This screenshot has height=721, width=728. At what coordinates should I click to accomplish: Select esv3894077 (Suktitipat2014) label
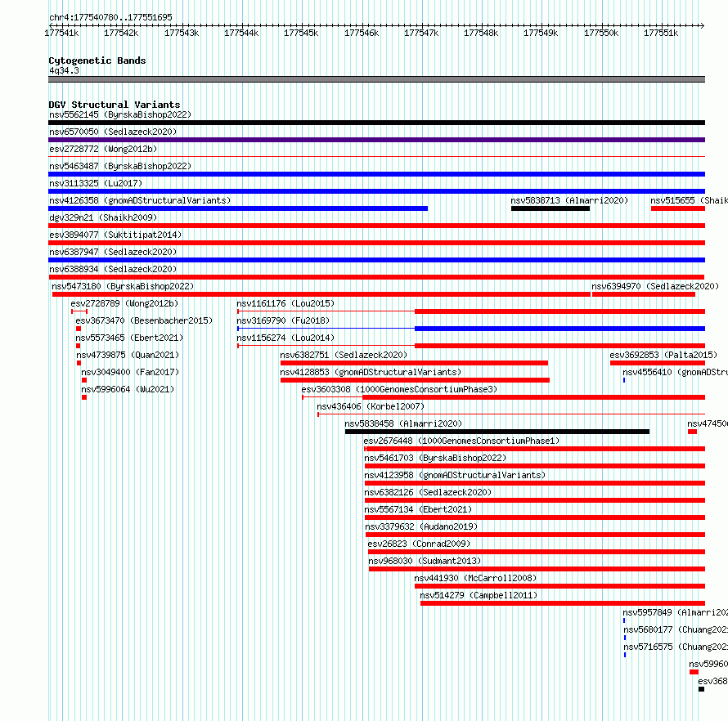[x=115, y=235]
